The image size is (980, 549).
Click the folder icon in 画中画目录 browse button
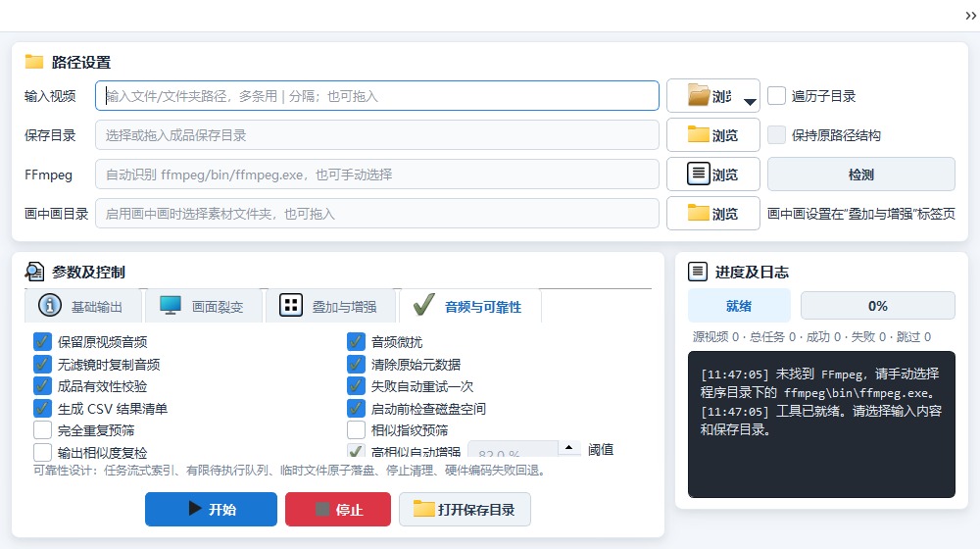click(x=698, y=213)
